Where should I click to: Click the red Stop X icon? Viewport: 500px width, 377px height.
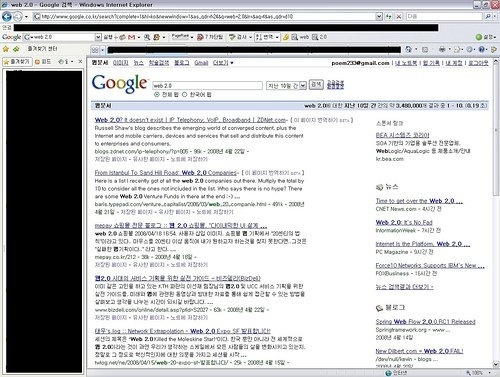tap(399, 16)
